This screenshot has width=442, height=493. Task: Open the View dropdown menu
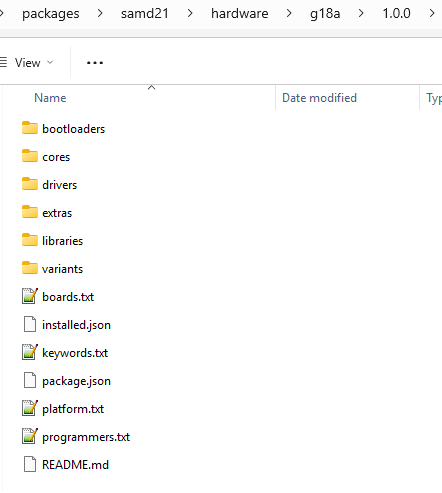27,63
